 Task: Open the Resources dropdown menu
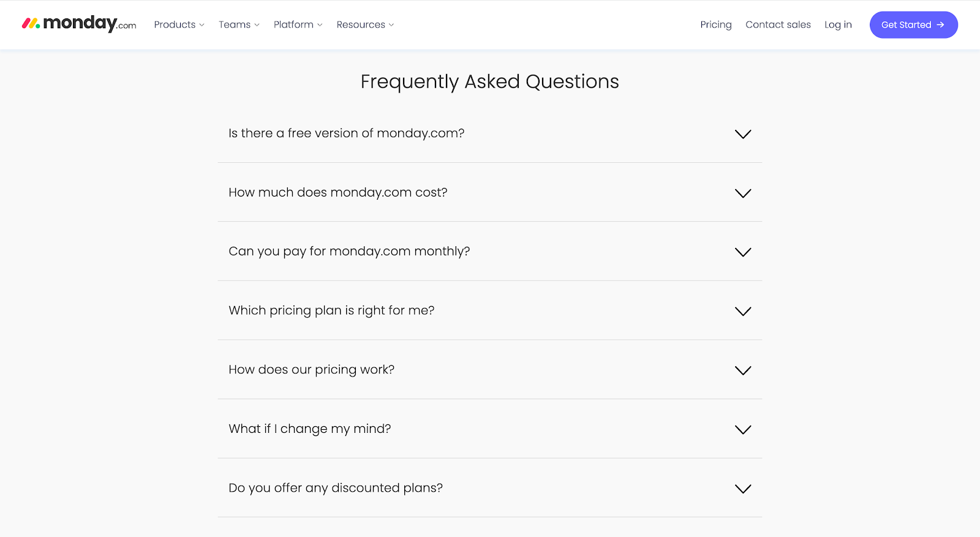point(365,24)
